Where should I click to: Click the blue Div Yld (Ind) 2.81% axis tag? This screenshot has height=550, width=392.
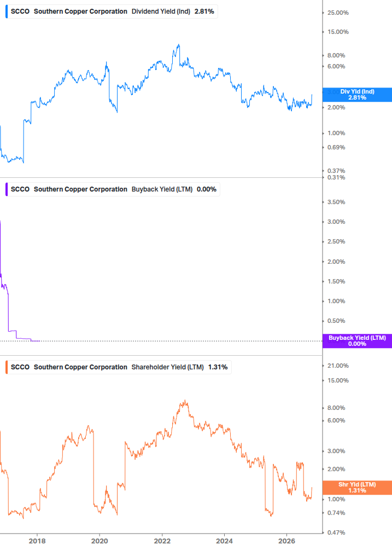[357, 95]
